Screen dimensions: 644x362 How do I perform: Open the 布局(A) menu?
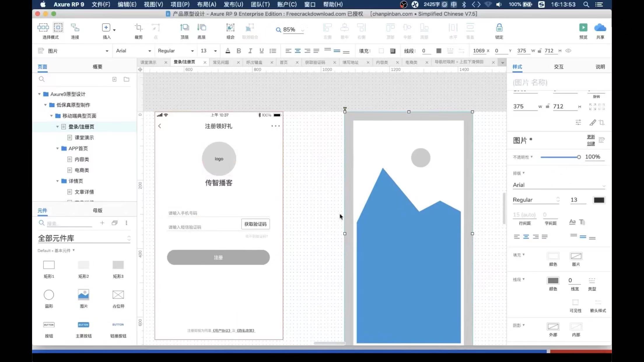click(x=206, y=4)
